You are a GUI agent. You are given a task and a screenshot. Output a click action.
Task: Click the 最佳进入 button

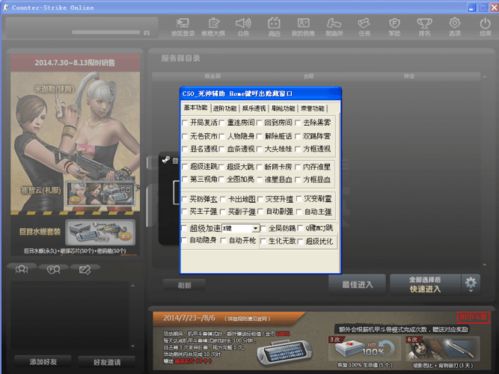pyautogui.click(x=357, y=284)
